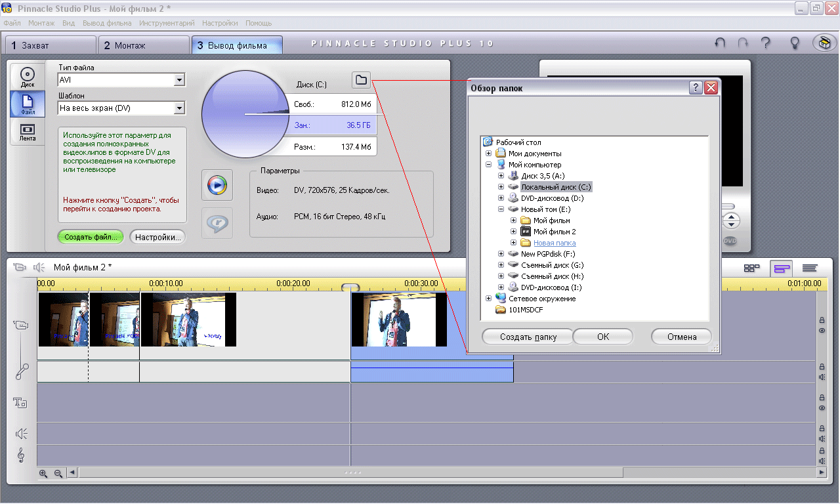Open the Помощь menu
840x504 pixels.
(x=259, y=23)
